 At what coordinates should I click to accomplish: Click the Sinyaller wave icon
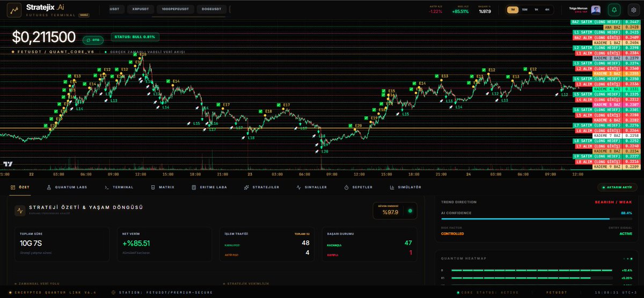tap(299, 187)
